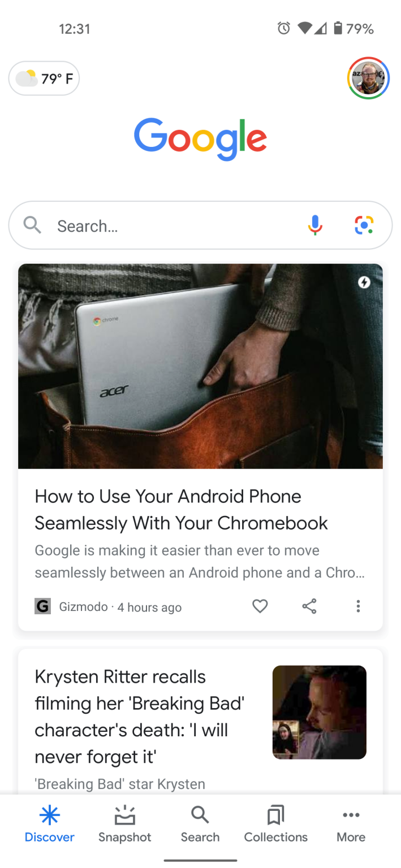
Task: Share the Gizmodo article
Action: pos(309,606)
